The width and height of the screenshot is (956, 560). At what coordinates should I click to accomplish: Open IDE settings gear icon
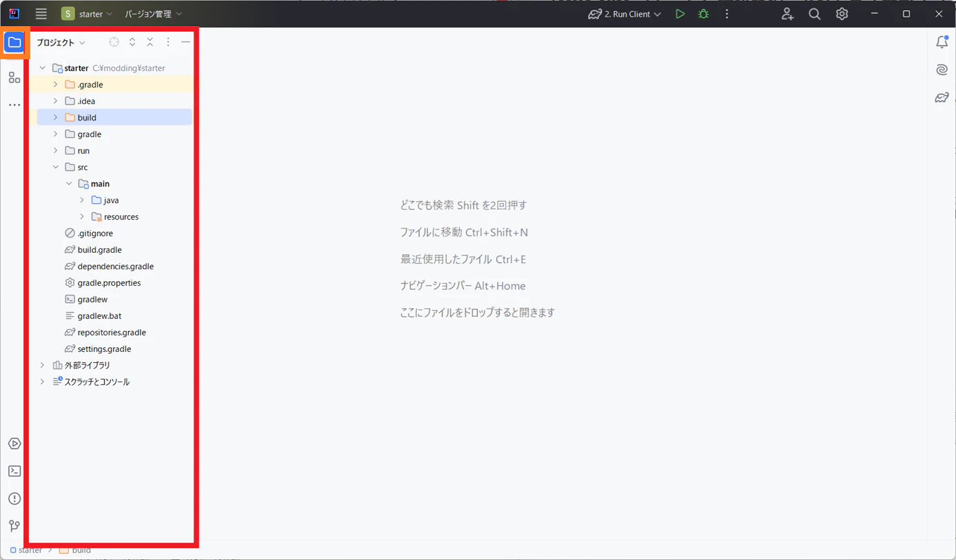tap(842, 14)
